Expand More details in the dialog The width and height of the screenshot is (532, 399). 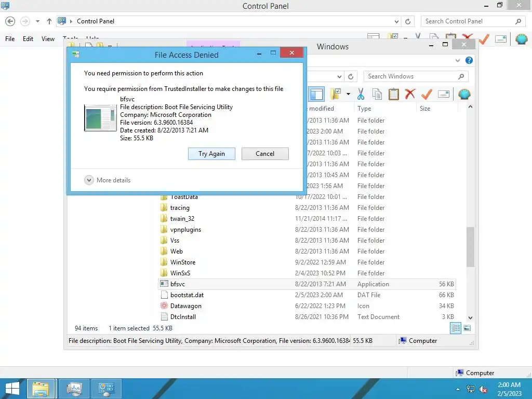pos(107,180)
